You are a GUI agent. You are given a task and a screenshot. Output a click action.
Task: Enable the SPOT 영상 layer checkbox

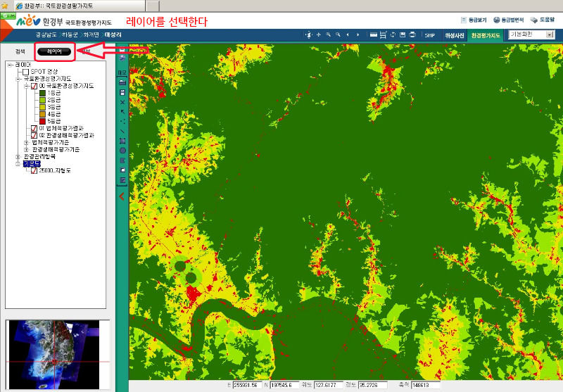pos(25,72)
